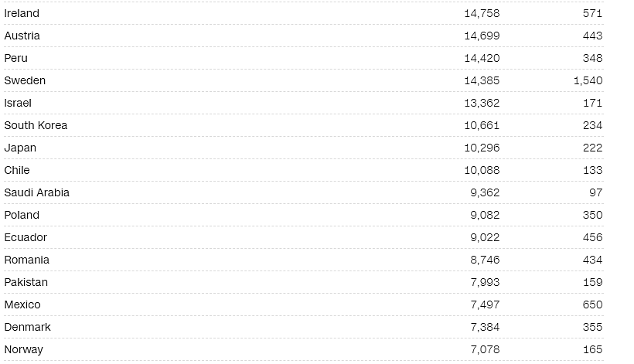The height and width of the screenshot is (364, 634).
Task: Select the Poland row name
Action: (22, 216)
